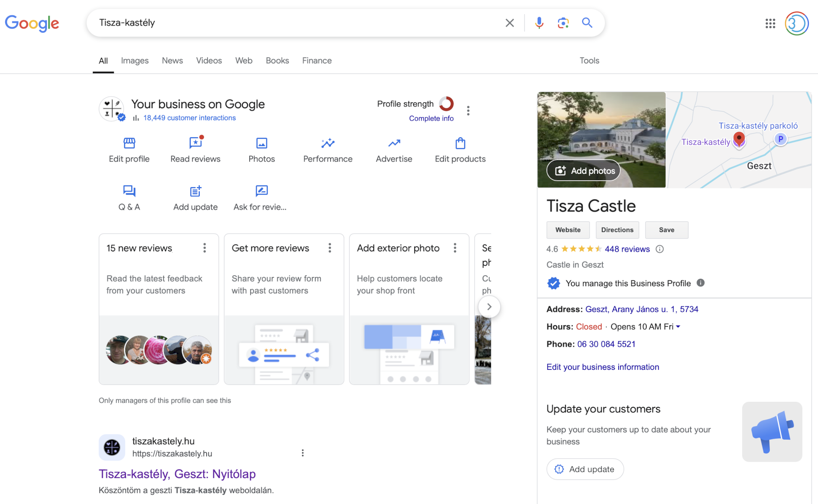Viewport: 818px width, 504px height.
Task: Switch to the News tab
Action: pyautogui.click(x=172, y=61)
